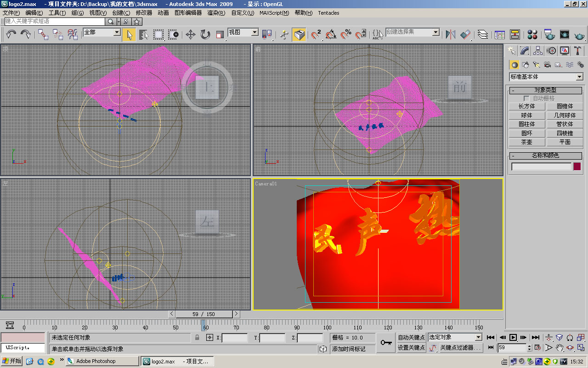The width and height of the screenshot is (588, 368).
Task: Activate the Select and Rotate tool
Action: [205, 34]
